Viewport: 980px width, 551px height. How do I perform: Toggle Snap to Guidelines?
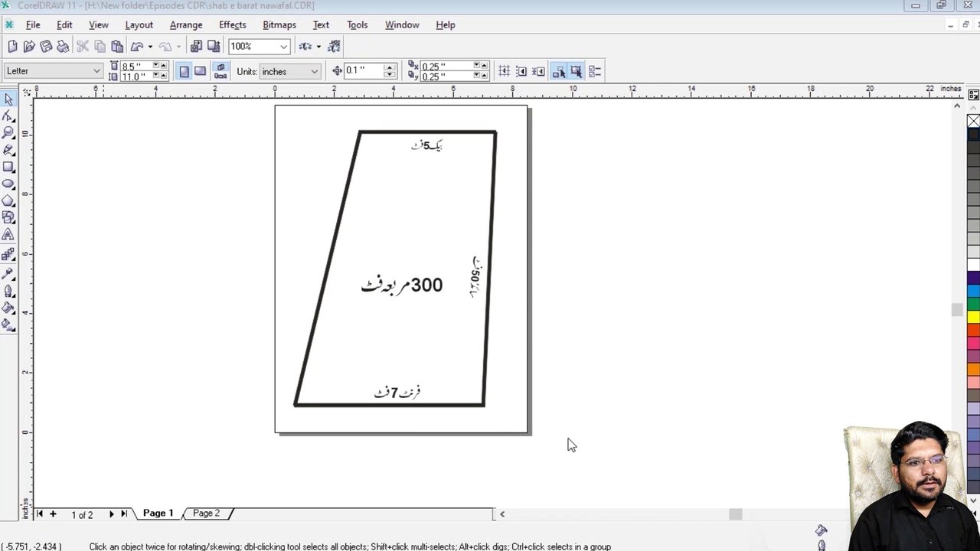[521, 71]
